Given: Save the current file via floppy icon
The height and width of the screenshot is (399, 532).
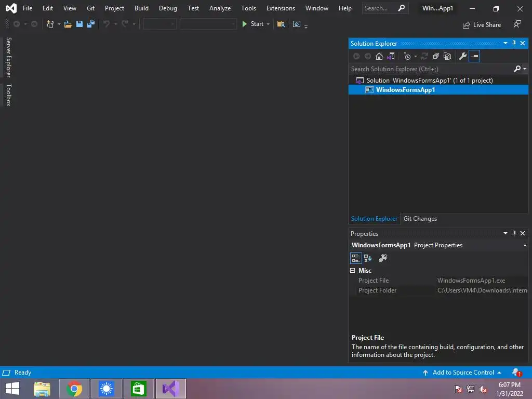Looking at the screenshot, I should pyautogui.click(x=79, y=24).
